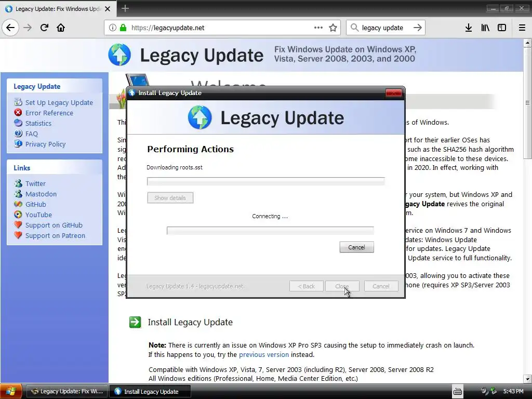Click the heart icon beside Support on Patreon
The width and height of the screenshot is (532, 399).
point(18,235)
